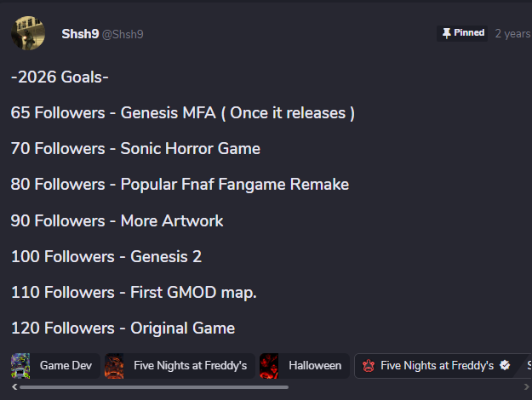Open the post's '2 years' timestamp
532x400 pixels.
[x=512, y=34]
